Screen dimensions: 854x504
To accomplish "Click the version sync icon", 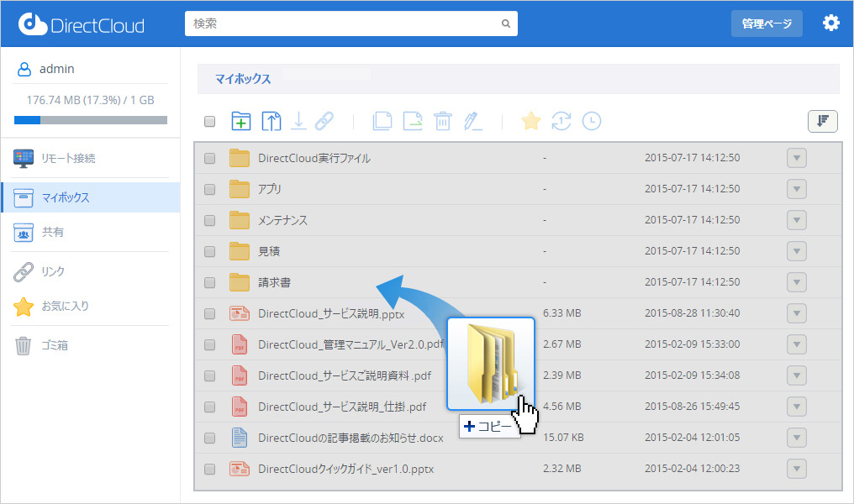I will tap(561, 121).
